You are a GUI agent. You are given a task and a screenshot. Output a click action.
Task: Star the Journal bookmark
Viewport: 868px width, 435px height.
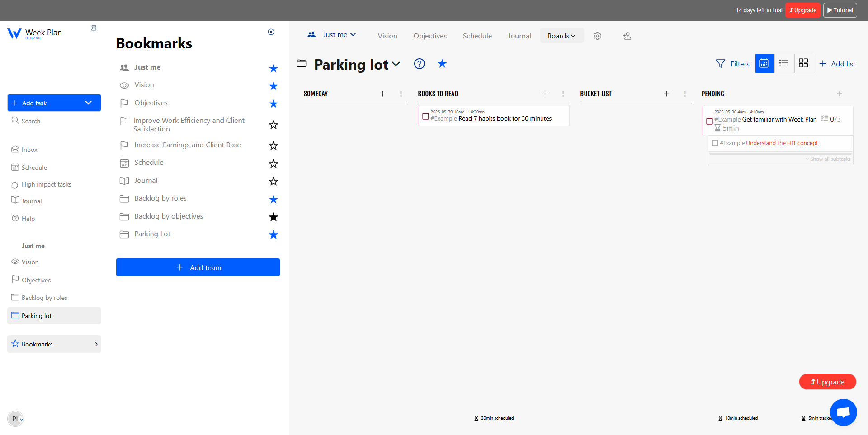[x=274, y=181]
